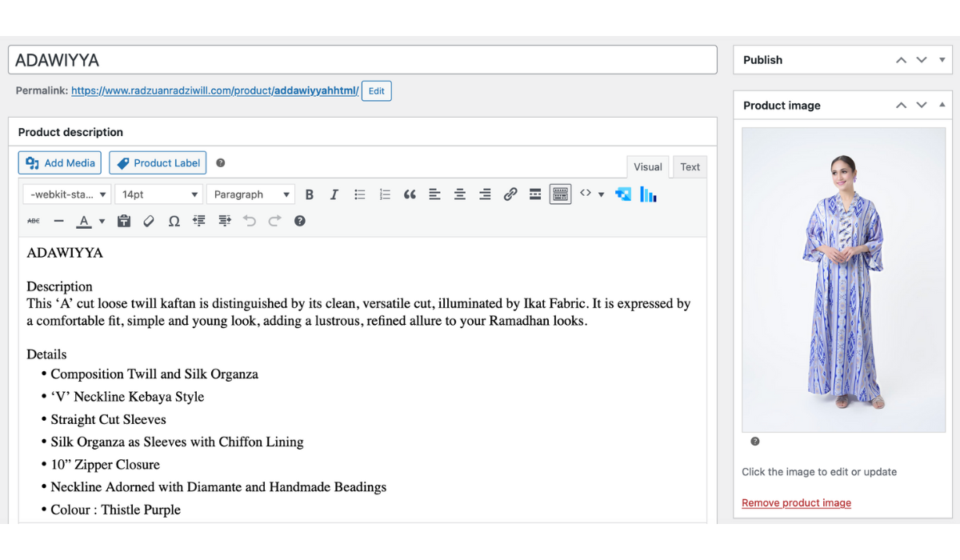
Task: Open the font size 14pt dropdown
Action: pyautogui.click(x=159, y=194)
